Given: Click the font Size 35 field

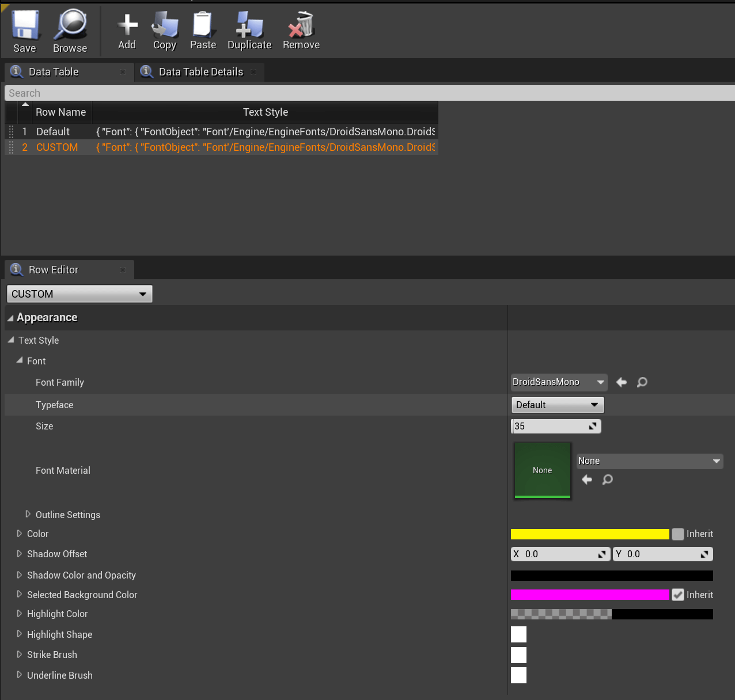Looking at the screenshot, I should pos(556,427).
